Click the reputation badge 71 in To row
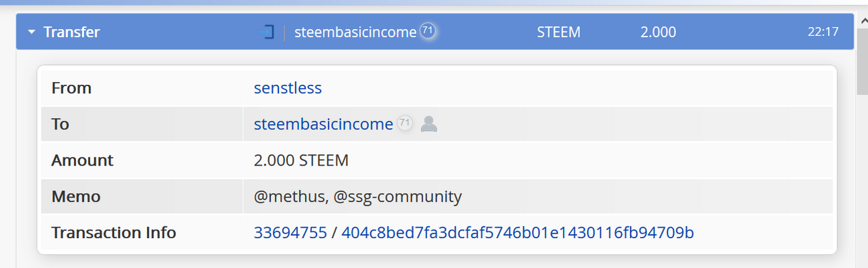 (x=405, y=123)
